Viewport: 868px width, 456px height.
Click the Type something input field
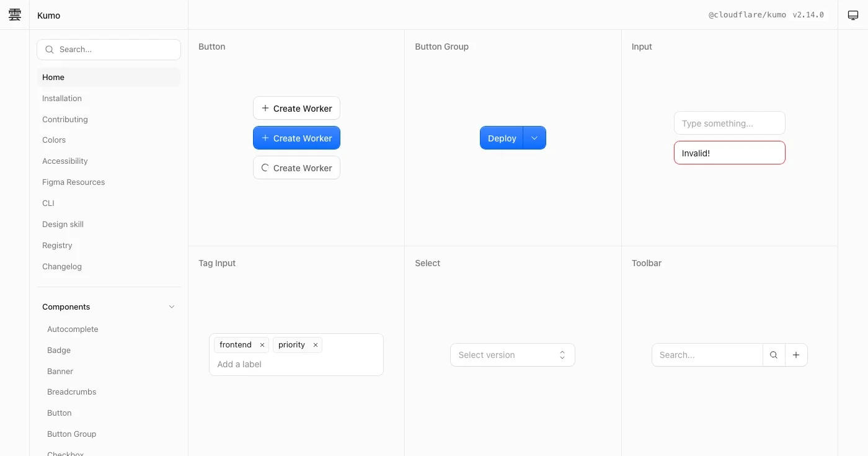729,123
